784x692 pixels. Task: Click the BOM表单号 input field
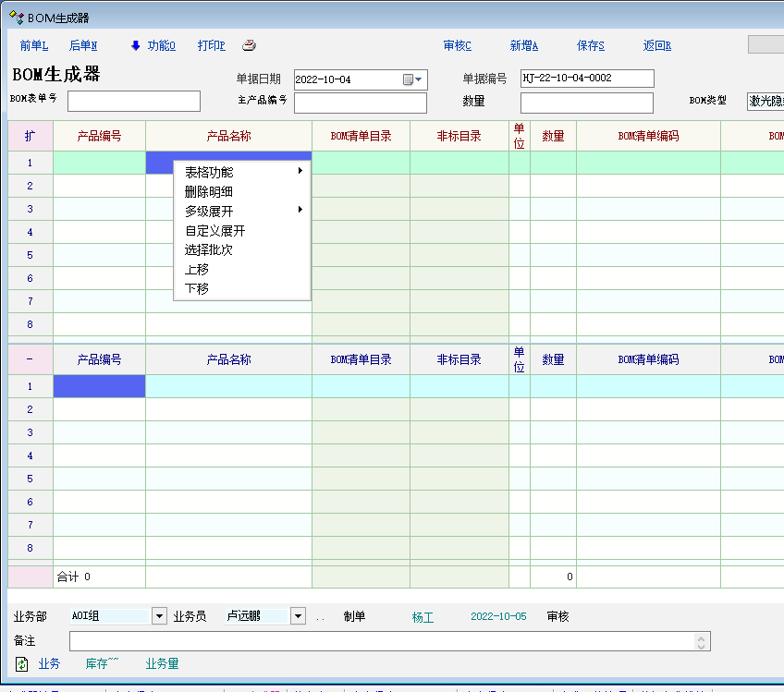click(x=134, y=101)
